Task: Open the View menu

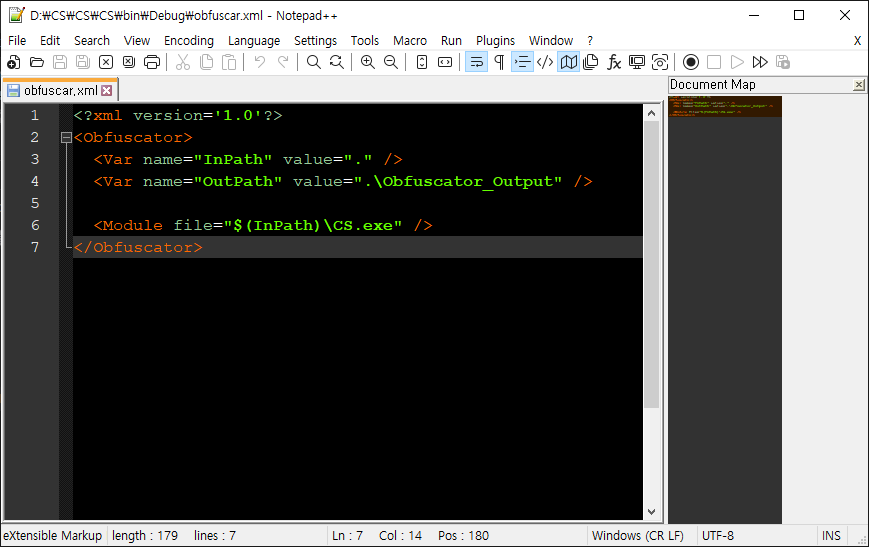Action: 137,40
